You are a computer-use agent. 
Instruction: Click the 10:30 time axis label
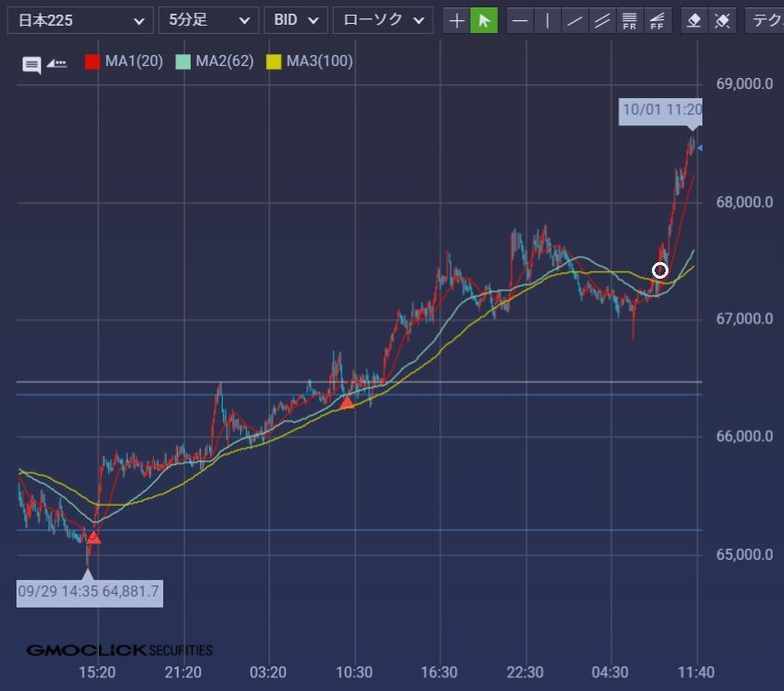(x=354, y=673)
